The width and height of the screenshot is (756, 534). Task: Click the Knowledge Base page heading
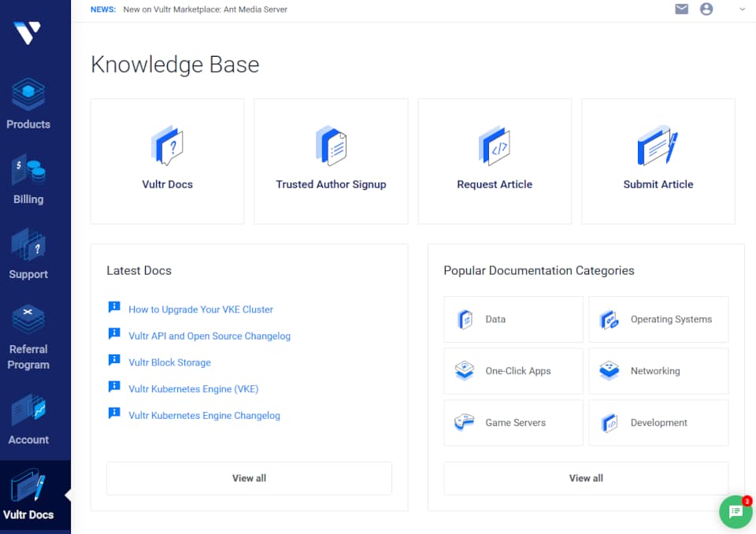175,65
